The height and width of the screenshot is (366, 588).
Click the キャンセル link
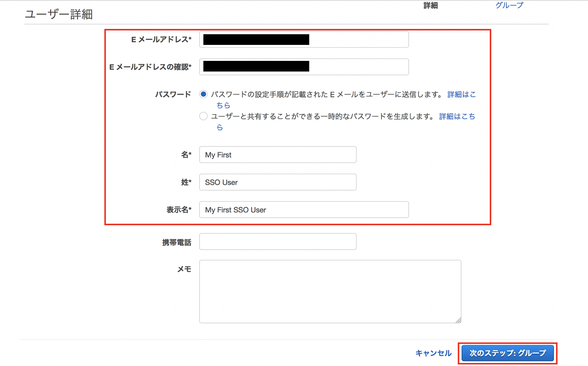point(433,353)
